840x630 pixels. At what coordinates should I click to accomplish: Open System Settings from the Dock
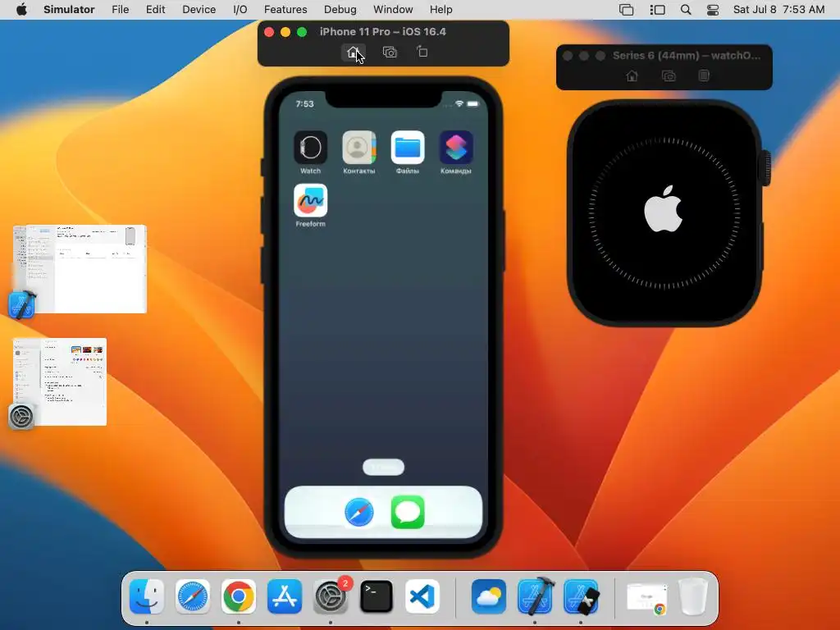331,596
